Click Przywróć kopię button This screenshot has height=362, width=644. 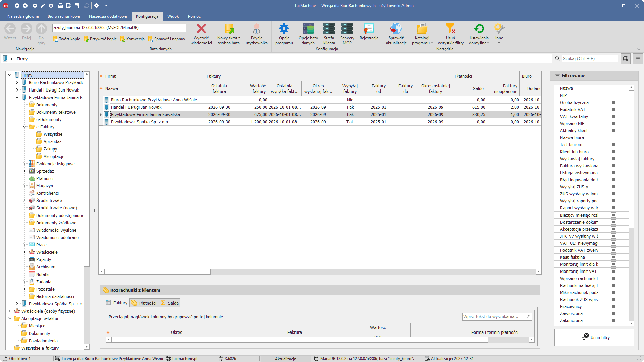click(100, 39)
